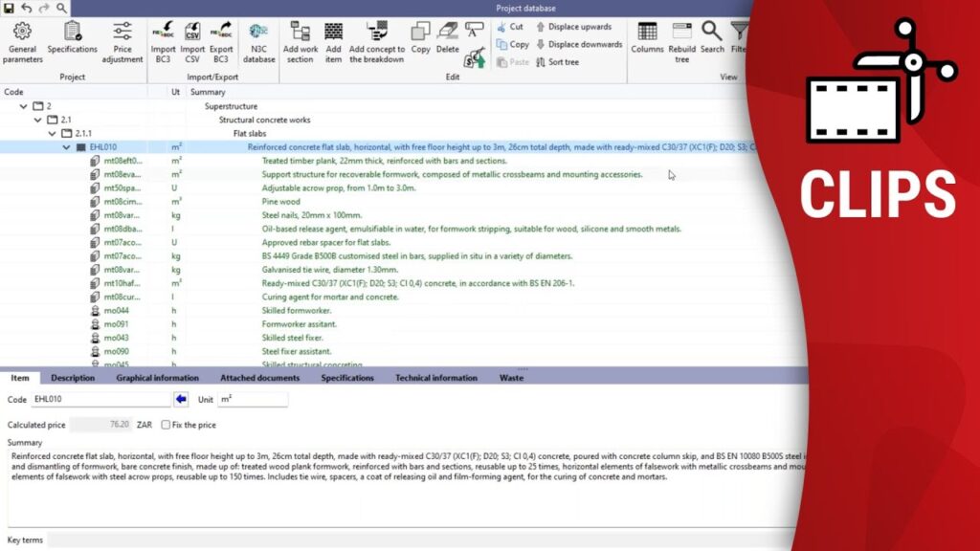
Task: Click the Code input field containing EHL010
Action: 99,399
